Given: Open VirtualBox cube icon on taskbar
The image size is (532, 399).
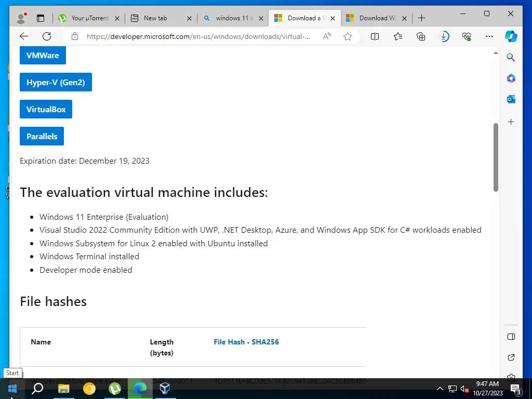Looking at the screenshot, I should [x=165, y=389].
